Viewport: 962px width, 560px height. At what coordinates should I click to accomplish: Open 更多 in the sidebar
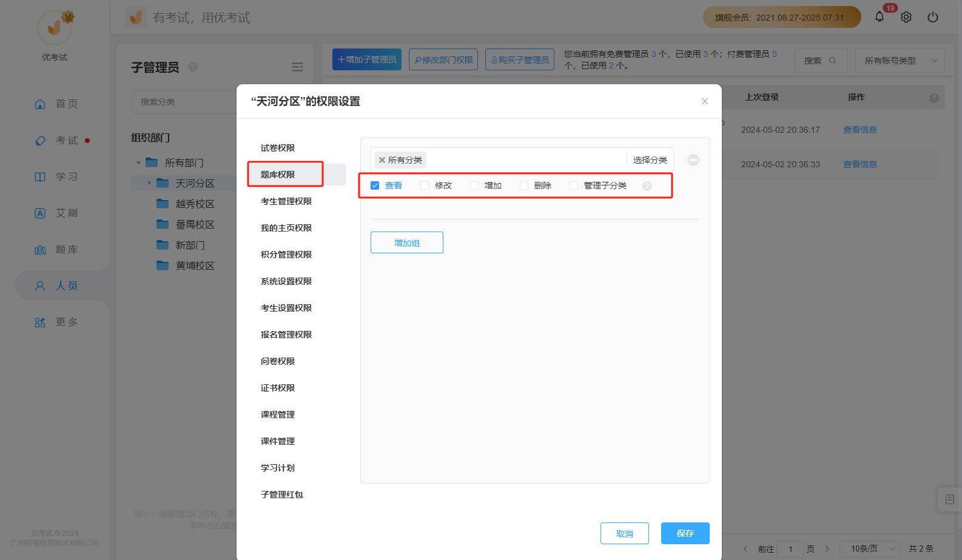tap(56, 322)
